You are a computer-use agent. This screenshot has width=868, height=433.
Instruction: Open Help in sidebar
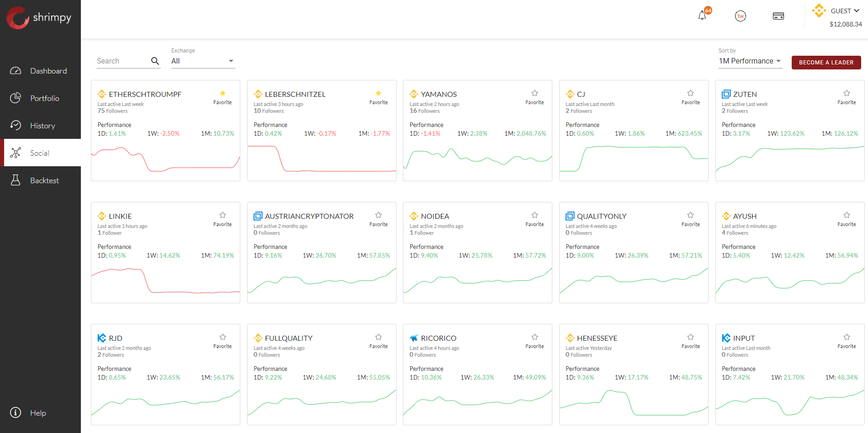point(40,413)
